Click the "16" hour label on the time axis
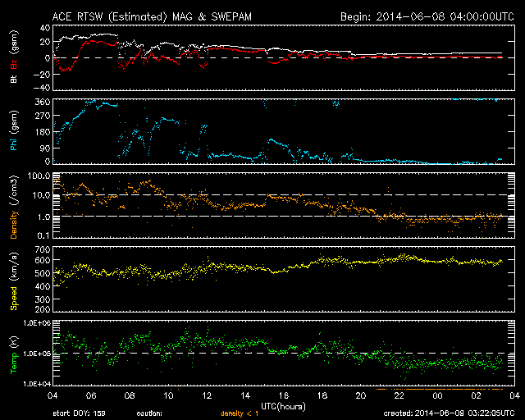Screen dimensions: 525x420 pyautogui.click(x=284, y=396)
